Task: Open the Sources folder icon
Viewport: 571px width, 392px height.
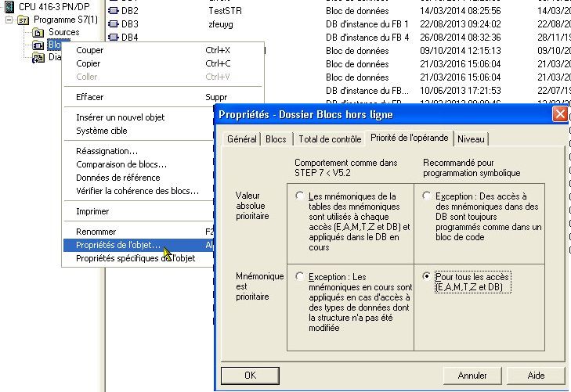Action: [38, 32]
